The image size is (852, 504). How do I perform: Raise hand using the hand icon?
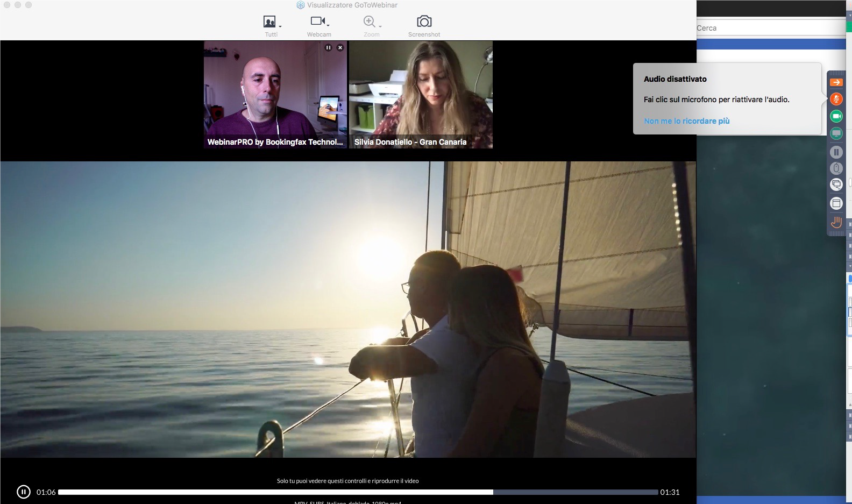click(x=836, y=222)
